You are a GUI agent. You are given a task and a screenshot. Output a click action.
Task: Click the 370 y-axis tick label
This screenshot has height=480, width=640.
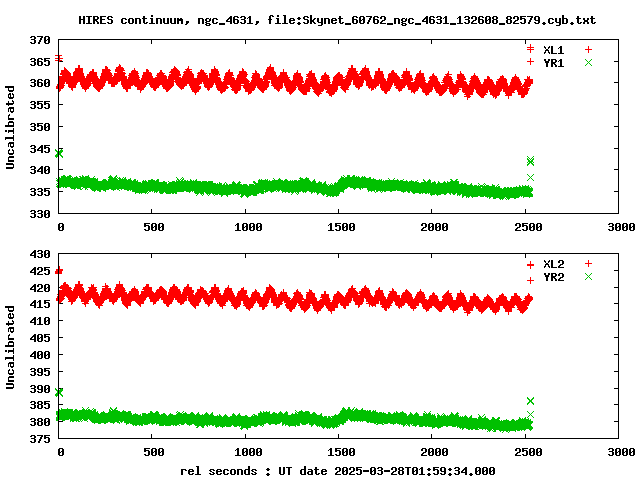click(40, 40)
